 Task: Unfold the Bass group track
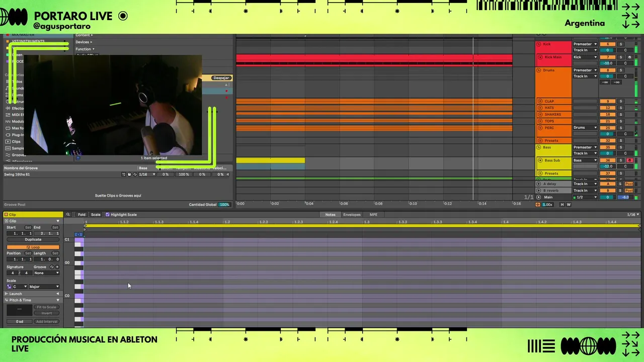point(539,147)
